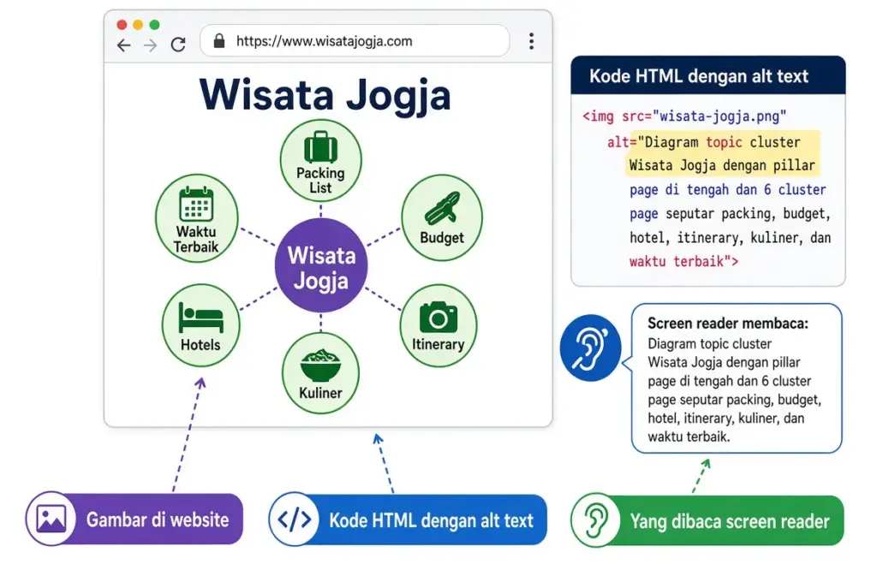This screenshot has width=877, height=588.
Task: Click the green window maximize dot
Action: click(154, 25)
